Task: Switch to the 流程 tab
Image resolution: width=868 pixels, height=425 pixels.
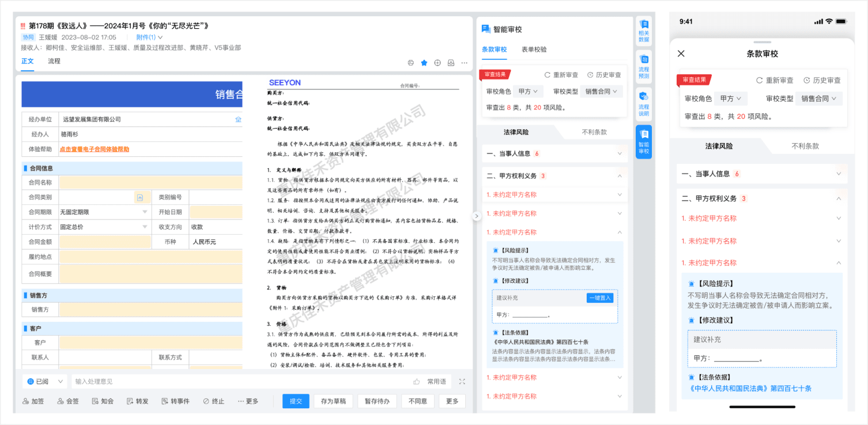Action: coord(54,61)
